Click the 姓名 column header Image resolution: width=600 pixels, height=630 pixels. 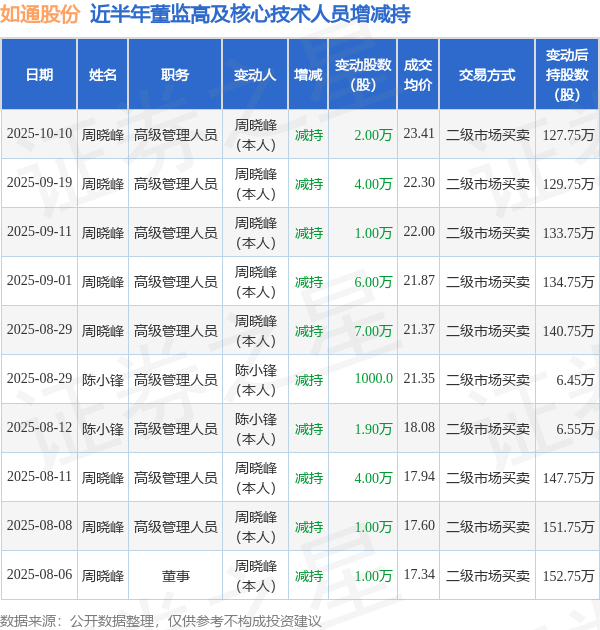tap(102, 75)
